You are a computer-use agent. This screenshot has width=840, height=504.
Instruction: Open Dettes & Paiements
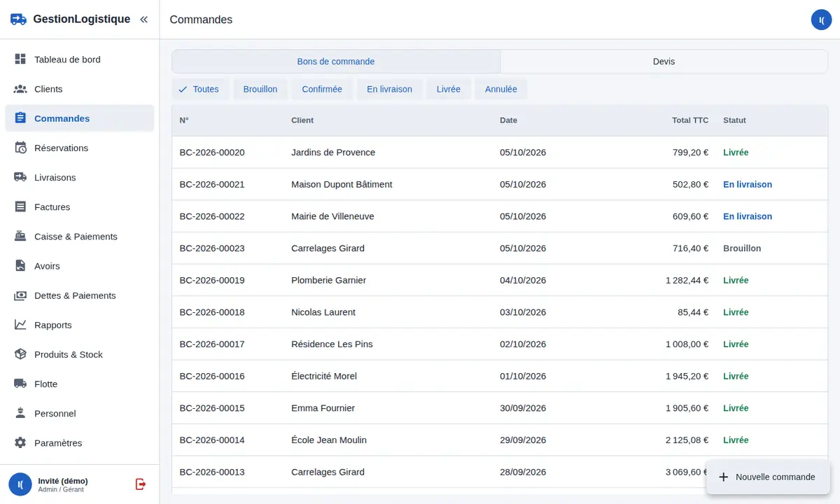80,295
